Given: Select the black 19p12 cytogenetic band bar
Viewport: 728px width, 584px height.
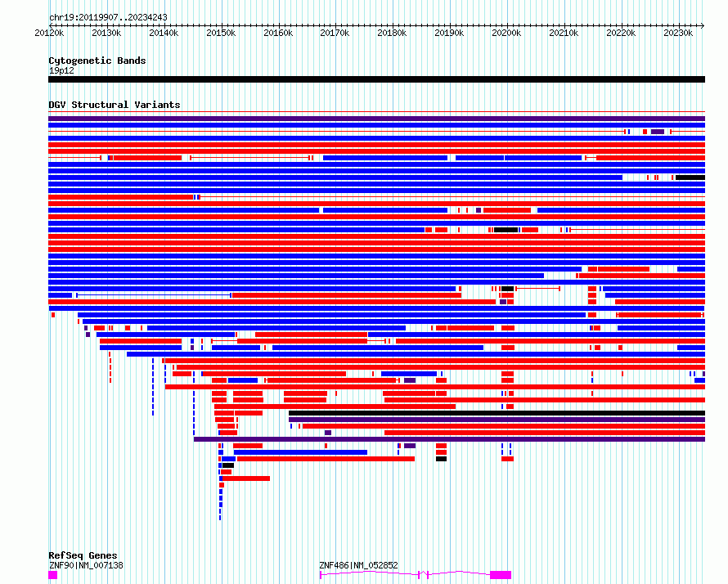Looking at the screenshot, I should click(376, 79).
